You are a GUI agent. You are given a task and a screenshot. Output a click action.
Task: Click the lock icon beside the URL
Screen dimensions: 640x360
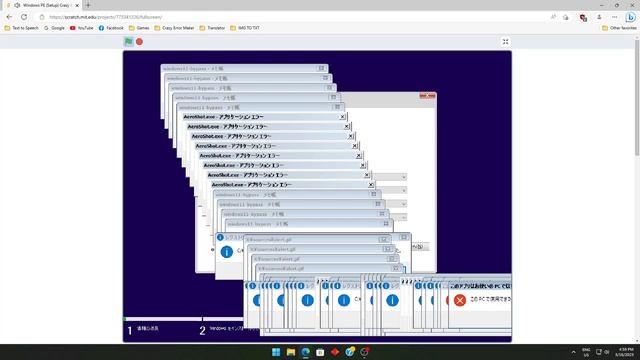(42, 17)
